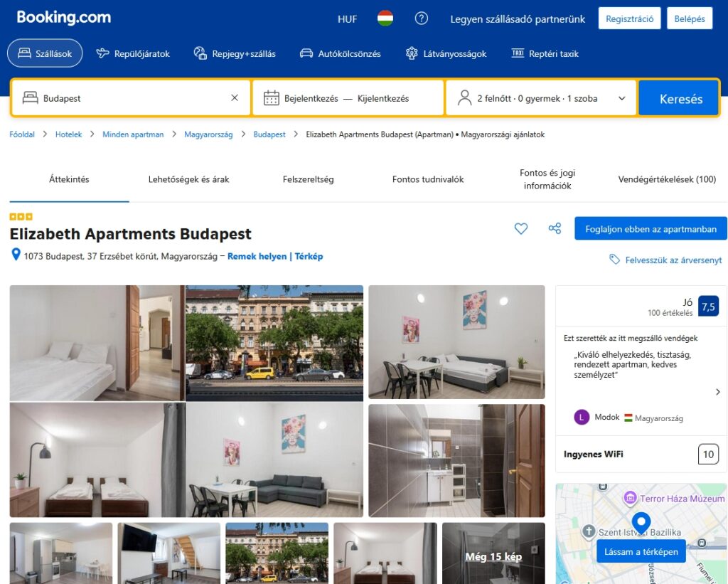The width and height of the screenshot is (728, 584).
Task: Open Repülőjáratok flights section
Action: click(x=133, y=53)
